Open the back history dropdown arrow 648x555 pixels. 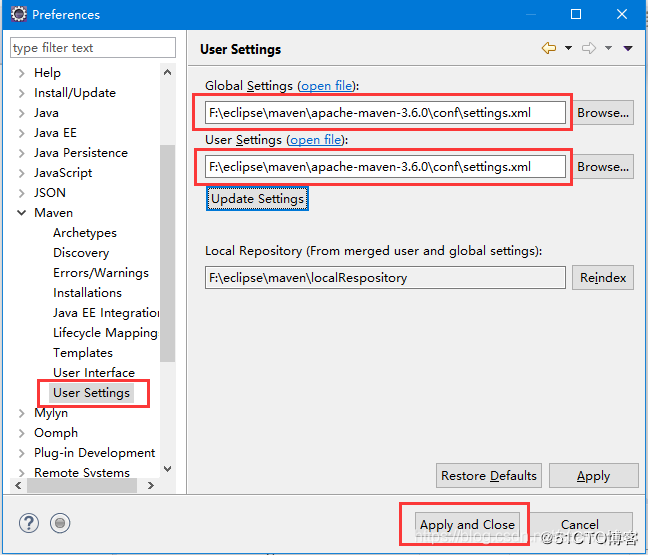coord(569,48)
